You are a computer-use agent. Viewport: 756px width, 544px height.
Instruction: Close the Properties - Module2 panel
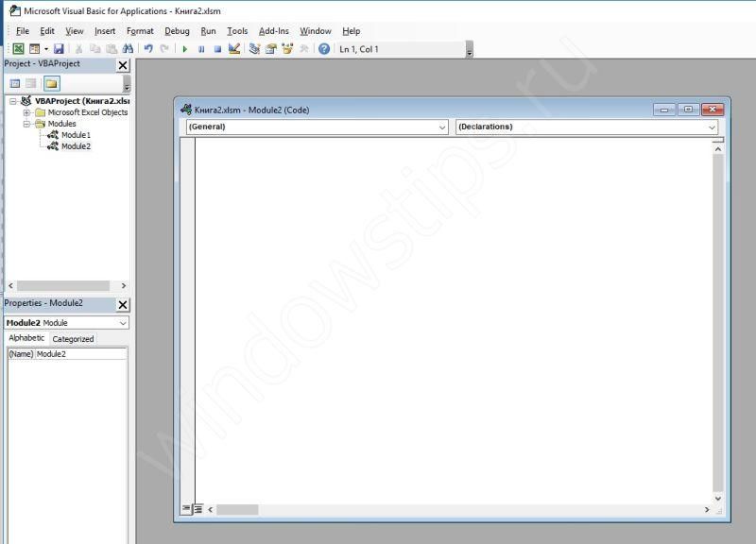[x=123, y=304]
